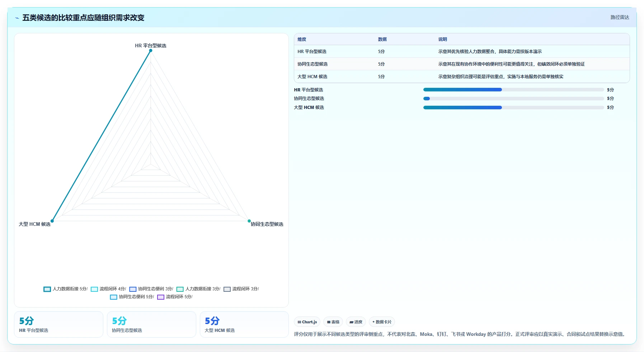Select table row cell 大型 HCM 候选
This screenshot has width=644, height=352.
312,77
